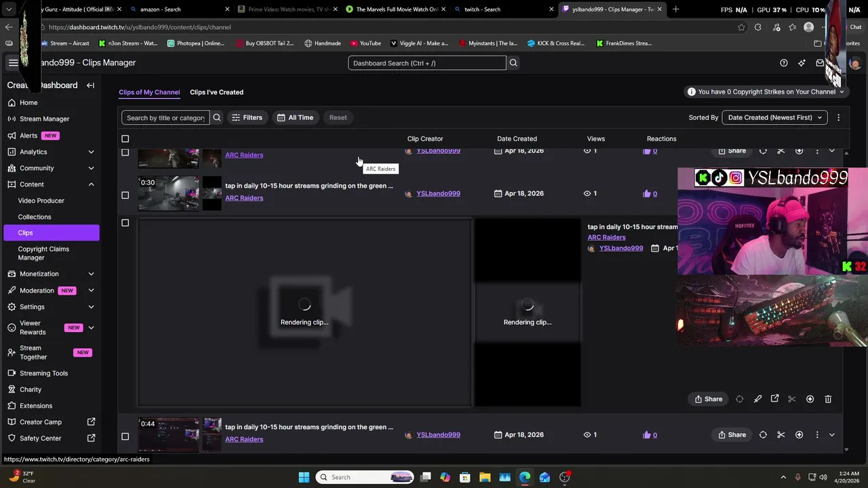Toggle the select-all checkbox in table header
The image size is (868, 488).
[125, 139]
